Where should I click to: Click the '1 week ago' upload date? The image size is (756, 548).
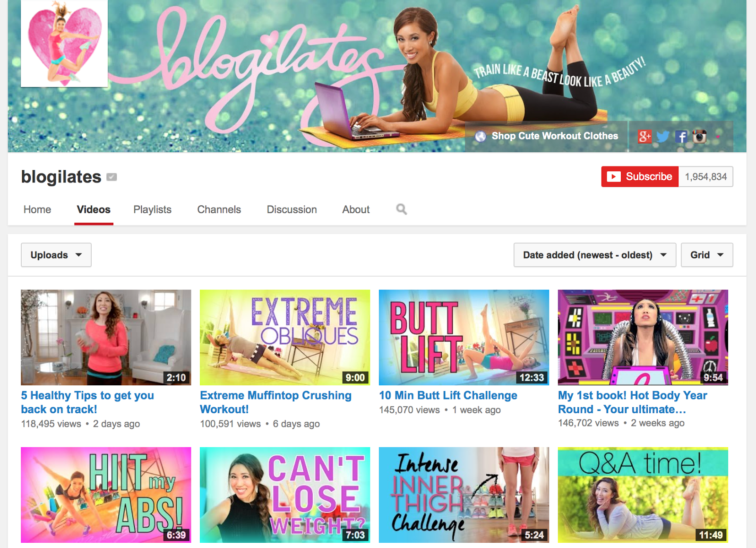[476, 410]
